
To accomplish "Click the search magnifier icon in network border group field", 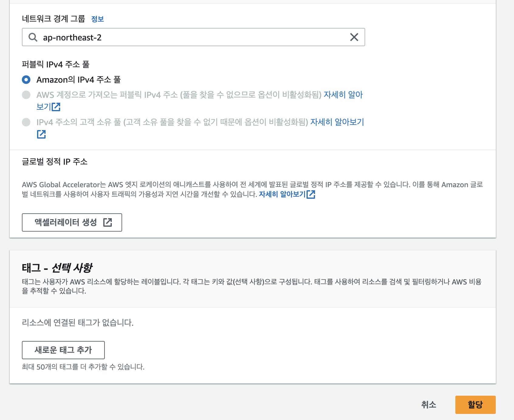I will pos(33,37).
